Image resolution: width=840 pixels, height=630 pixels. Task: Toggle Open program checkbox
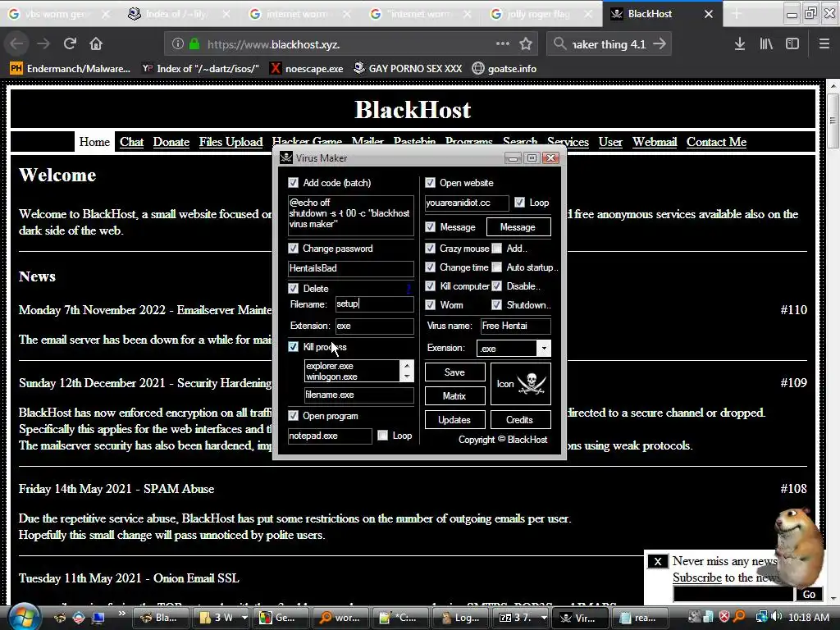pos(293,416)
